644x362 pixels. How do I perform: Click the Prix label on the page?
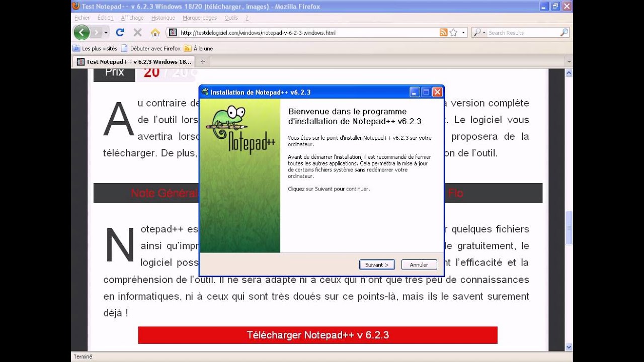pyautogui.click(x=114, y=72)
